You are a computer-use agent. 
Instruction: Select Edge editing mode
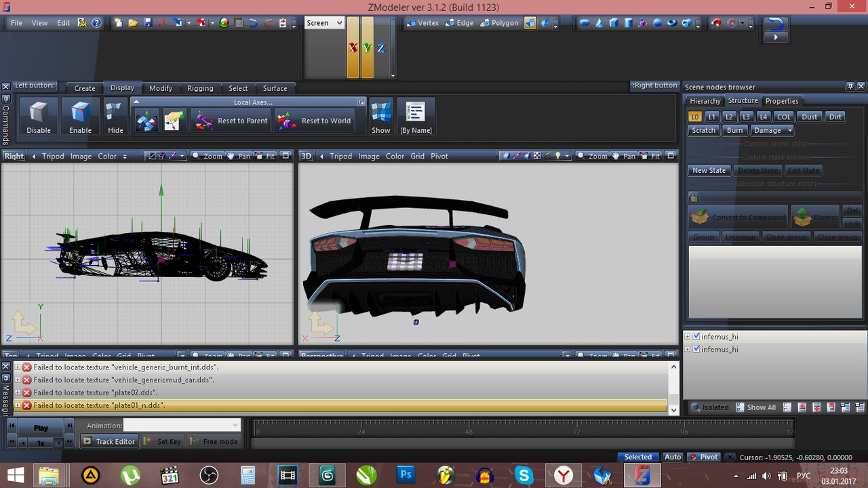459,22
